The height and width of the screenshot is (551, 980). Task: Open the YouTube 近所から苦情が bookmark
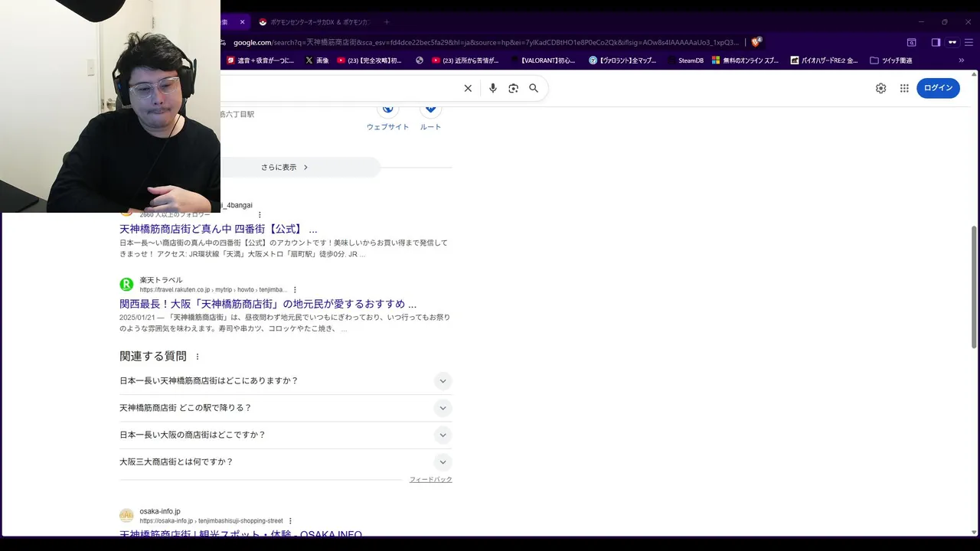[465, 60]
